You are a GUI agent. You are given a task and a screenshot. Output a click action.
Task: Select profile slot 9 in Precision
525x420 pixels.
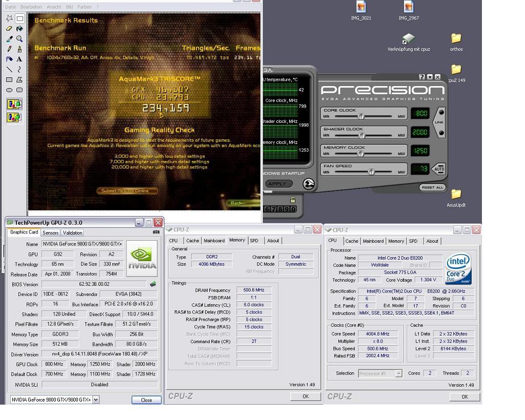tap(286, 209)
